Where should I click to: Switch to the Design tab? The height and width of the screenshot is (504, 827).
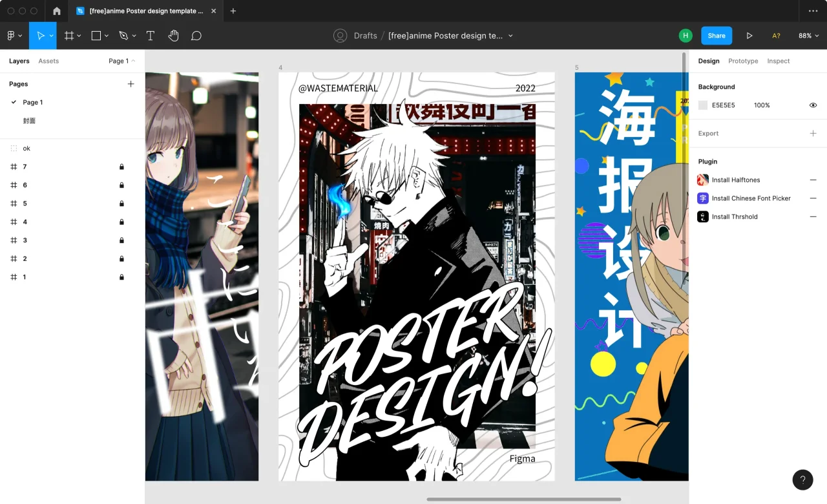709,61
